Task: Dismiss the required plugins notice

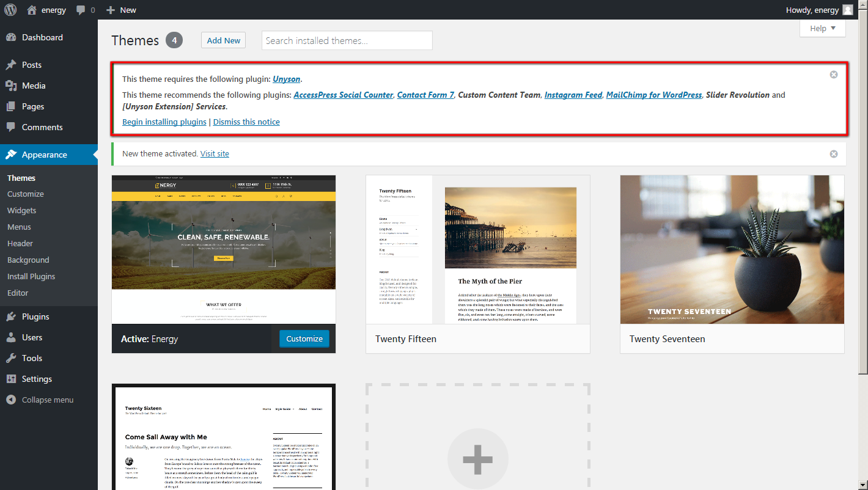Action: tap(833, 75)
